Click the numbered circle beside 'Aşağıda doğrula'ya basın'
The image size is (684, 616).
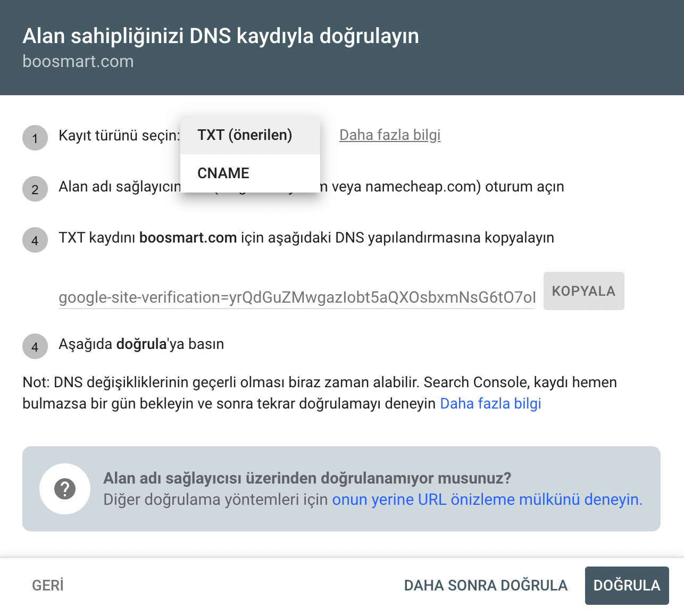(35, 346)
